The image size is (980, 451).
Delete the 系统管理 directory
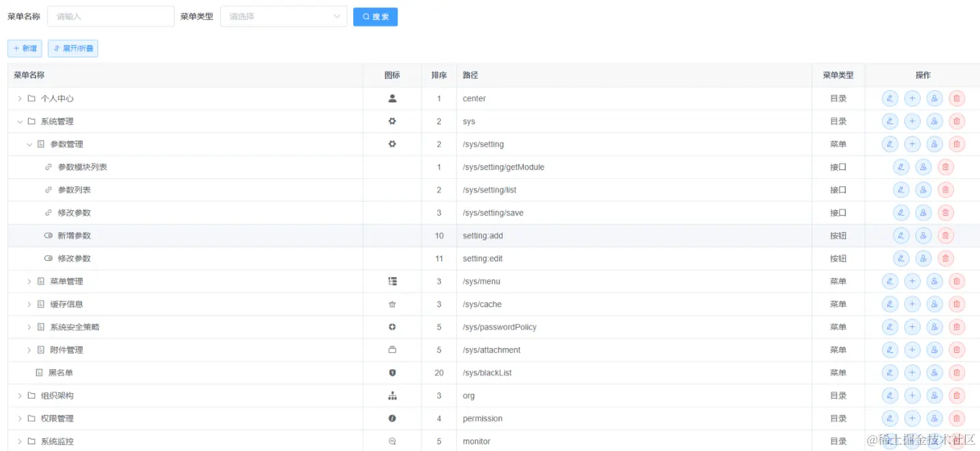coord(957,121)
